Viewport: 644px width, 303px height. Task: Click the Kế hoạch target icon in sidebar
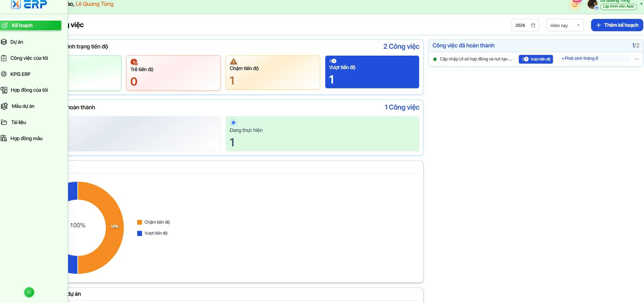click(5, 25)
